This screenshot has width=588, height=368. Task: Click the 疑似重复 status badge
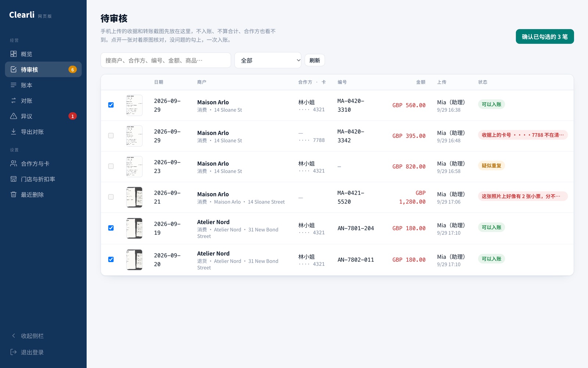(491, 166)
